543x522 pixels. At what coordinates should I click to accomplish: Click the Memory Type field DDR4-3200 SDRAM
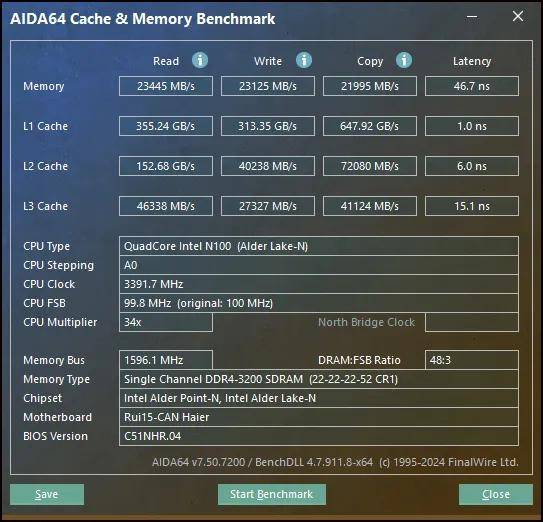click(319, 379)
